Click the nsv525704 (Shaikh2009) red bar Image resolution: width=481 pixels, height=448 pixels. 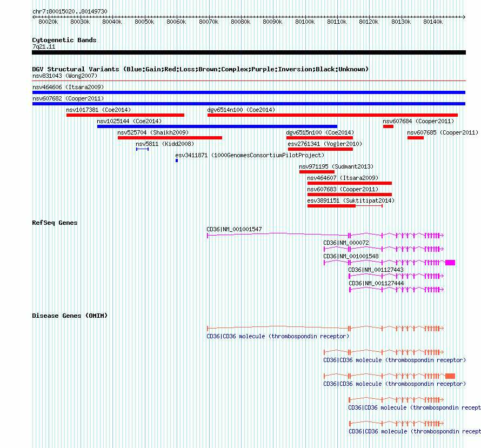(170, 138)
